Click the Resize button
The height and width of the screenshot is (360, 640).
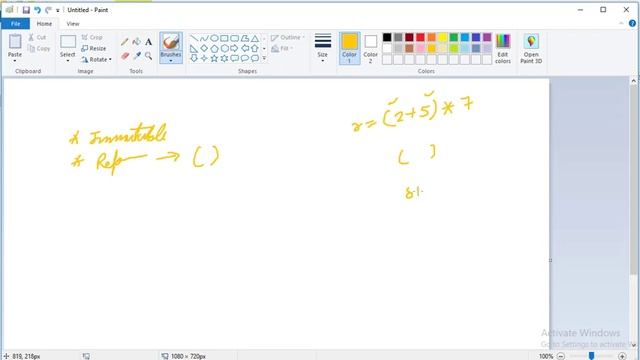pyautogui.click(x=93, y=49)
